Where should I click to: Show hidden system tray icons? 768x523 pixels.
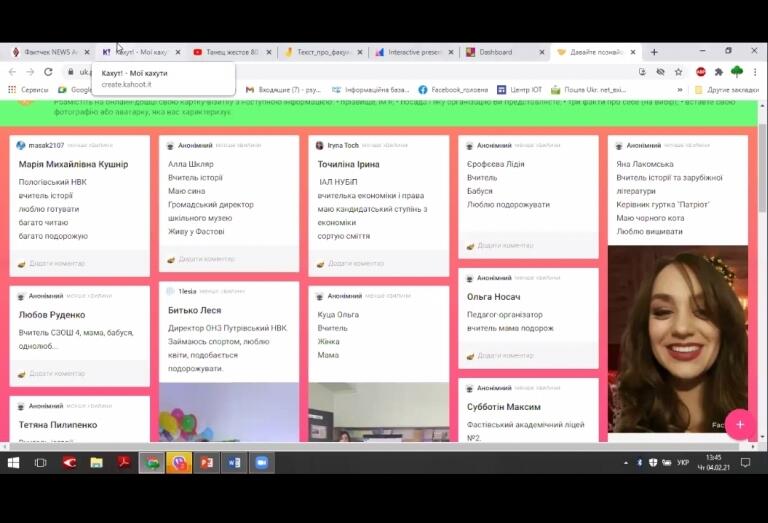click(x=626, y=463)
